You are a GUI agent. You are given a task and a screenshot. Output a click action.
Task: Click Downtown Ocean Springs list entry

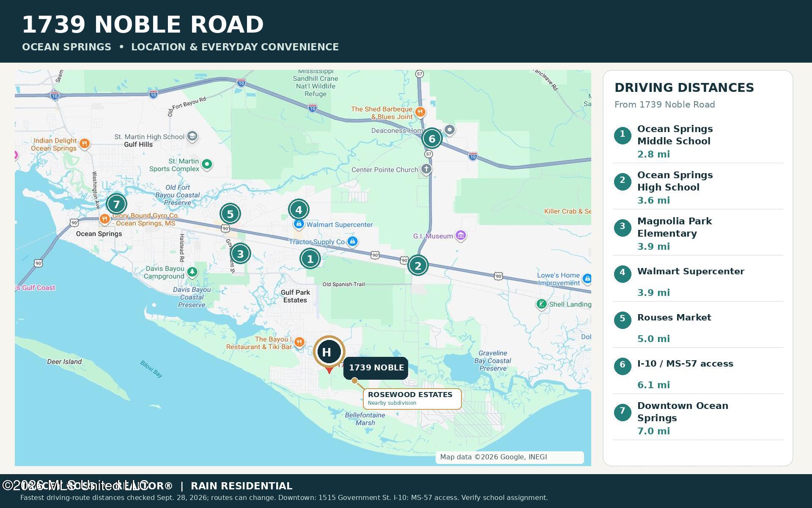[x=698, y=418]
